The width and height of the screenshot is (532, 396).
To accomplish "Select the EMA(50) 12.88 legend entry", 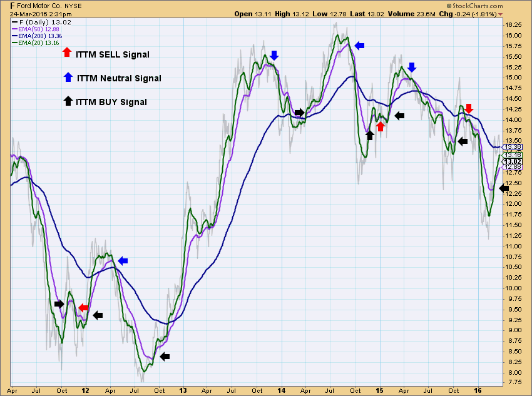I will [36, 29].
